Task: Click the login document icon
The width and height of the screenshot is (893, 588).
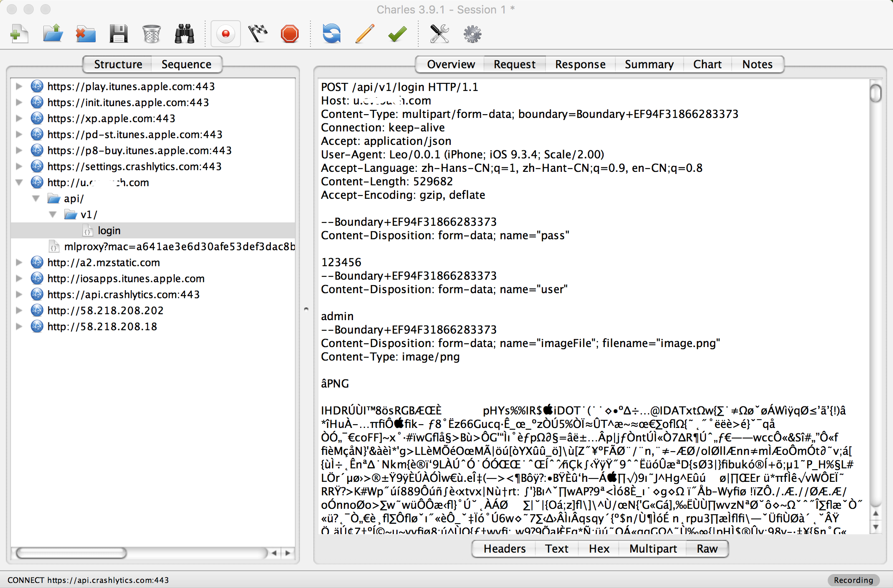Action: (x=88, y=230)
